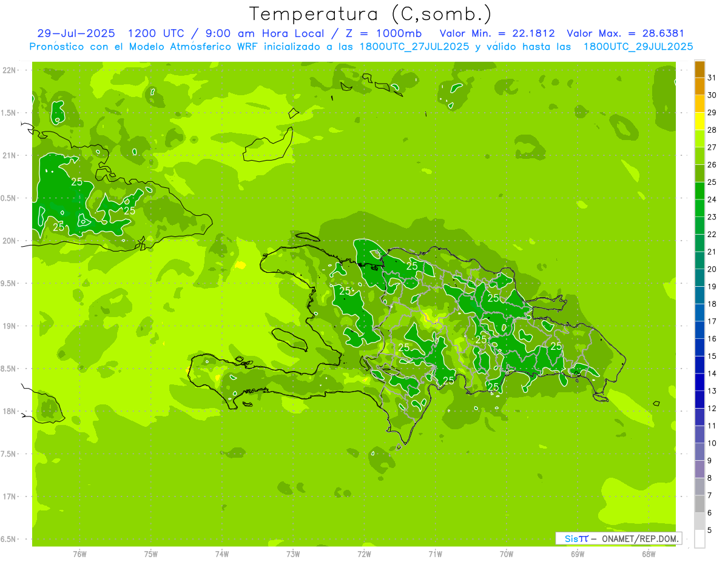Image resolution: width=728 pixels, height=562 pixels.
Task: Click the '68W' longitude axis label
Action: pyautogui.click(x=649, y=554)
